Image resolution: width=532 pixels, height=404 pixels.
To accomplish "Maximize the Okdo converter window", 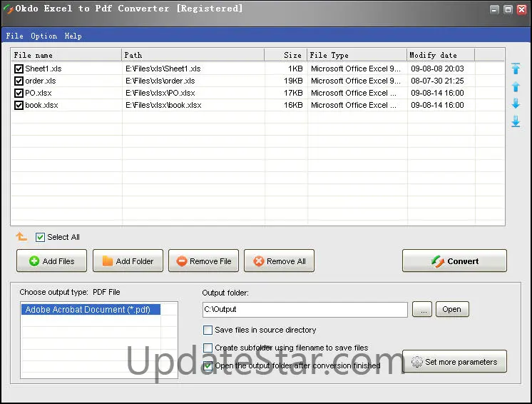I will coord(508,9).
